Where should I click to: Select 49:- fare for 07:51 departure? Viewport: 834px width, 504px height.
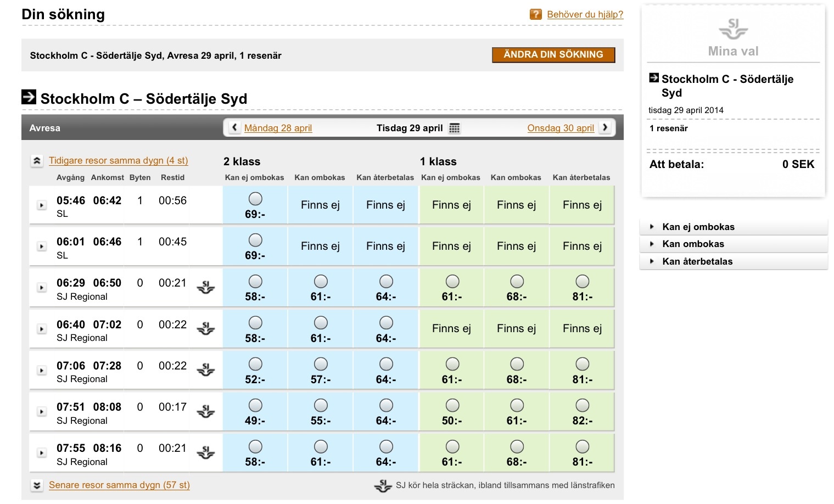(255, 406)
